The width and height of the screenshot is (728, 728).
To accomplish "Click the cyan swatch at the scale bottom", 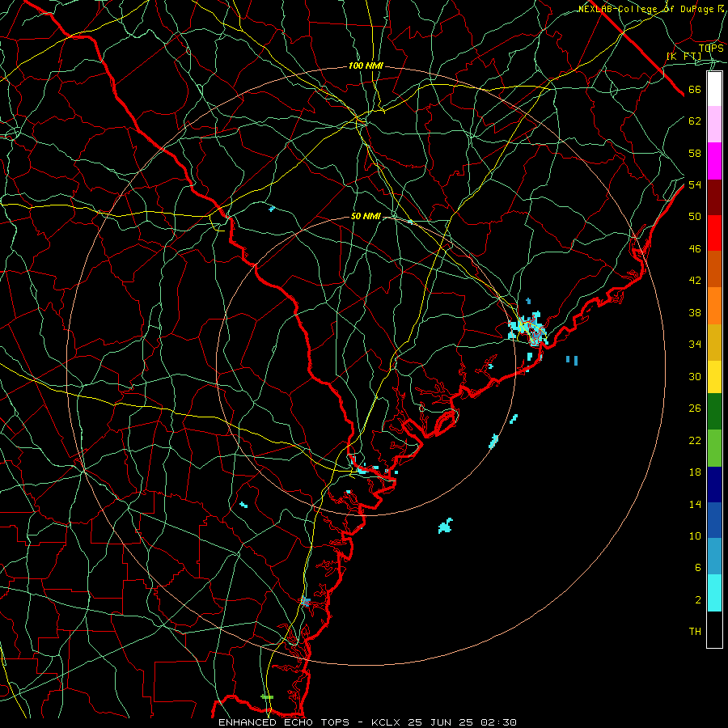I will tap(714, 593).
